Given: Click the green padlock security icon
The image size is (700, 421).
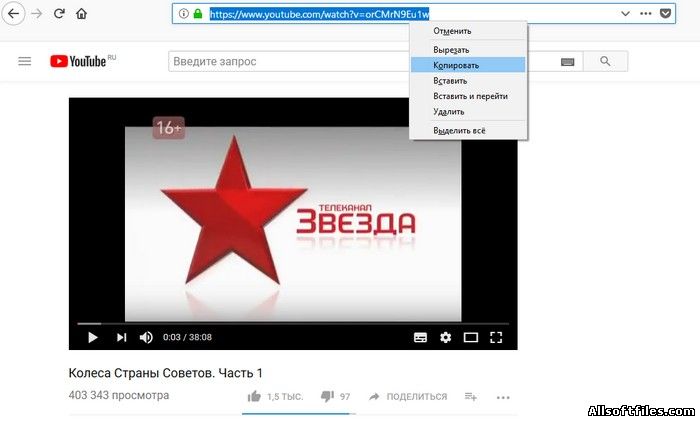Looking at the screenshot, I should point(198,14).
